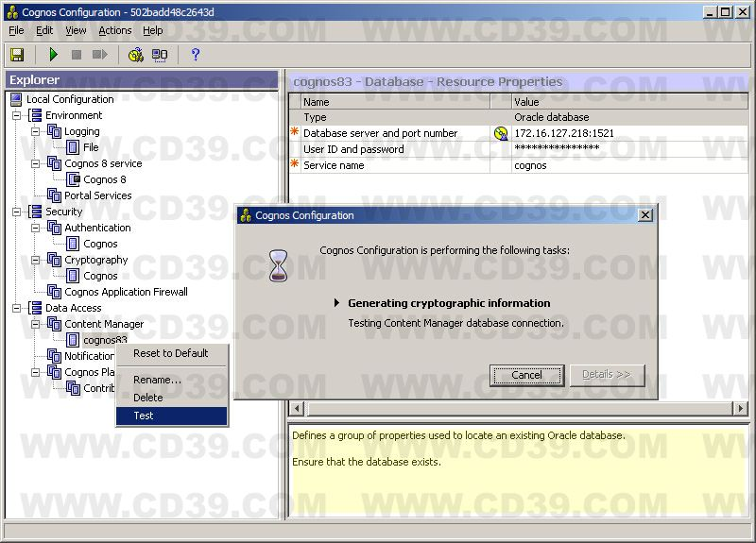The image size is (756, 543).
Task: Click the Cognos 8 item icon
Action: click(73, 179)
